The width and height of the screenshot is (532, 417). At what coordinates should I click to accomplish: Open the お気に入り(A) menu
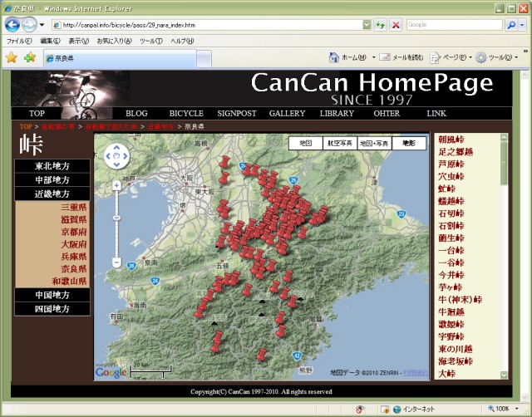114,41
